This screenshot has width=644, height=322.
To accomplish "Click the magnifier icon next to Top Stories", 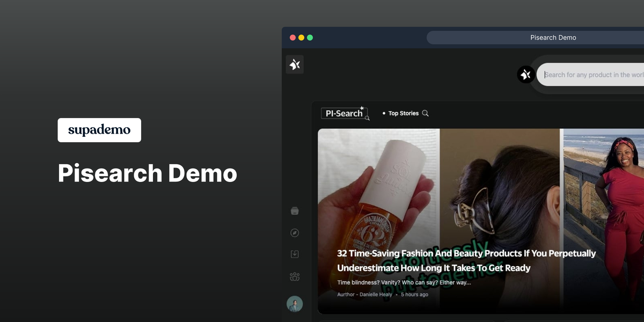I will 426,113.
